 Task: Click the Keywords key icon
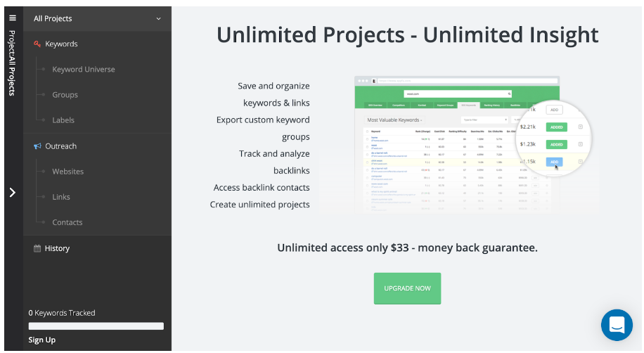pyautogui.click(x=38, y=44)
